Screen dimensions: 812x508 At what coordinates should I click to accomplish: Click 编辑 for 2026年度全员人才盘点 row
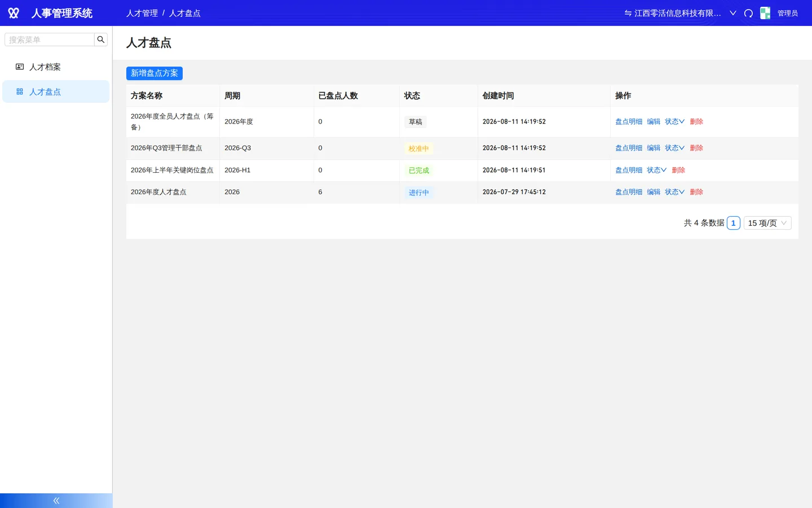click(654, 121)
